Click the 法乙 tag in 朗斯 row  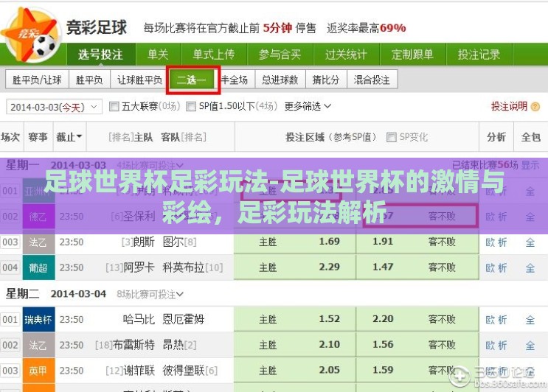coord(38,243)
